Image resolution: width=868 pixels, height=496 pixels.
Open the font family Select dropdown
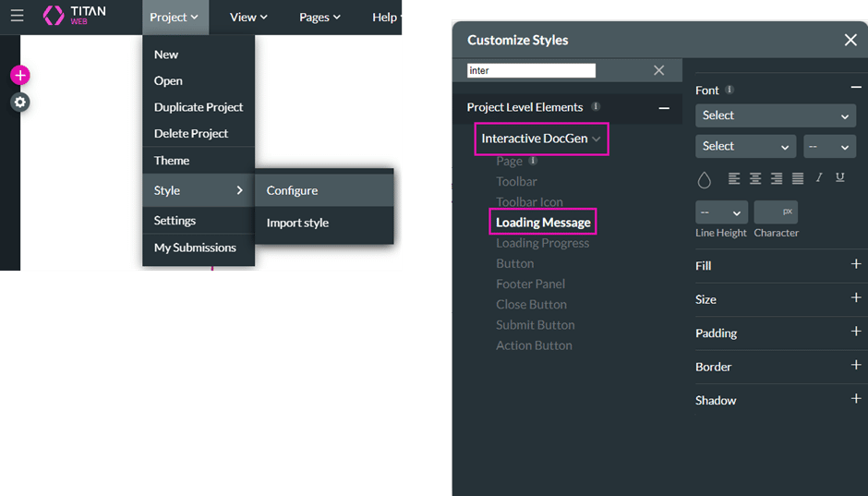pos(775,115)
